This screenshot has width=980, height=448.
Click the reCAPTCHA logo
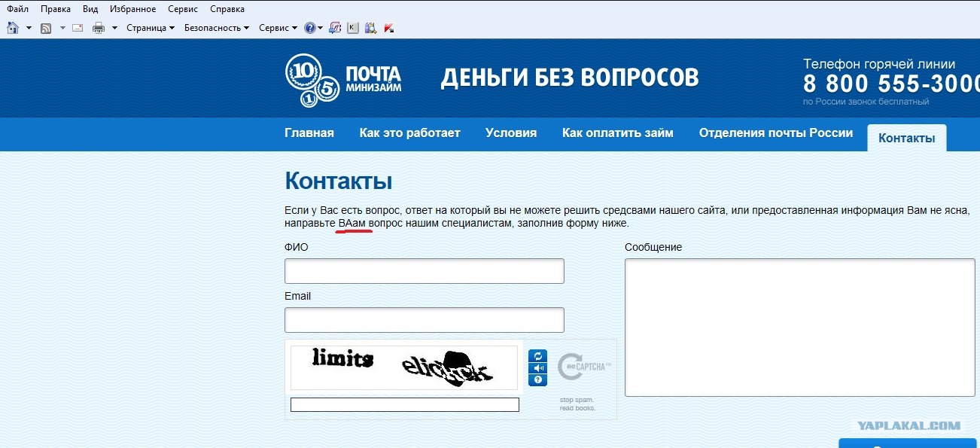click(584, 367)
